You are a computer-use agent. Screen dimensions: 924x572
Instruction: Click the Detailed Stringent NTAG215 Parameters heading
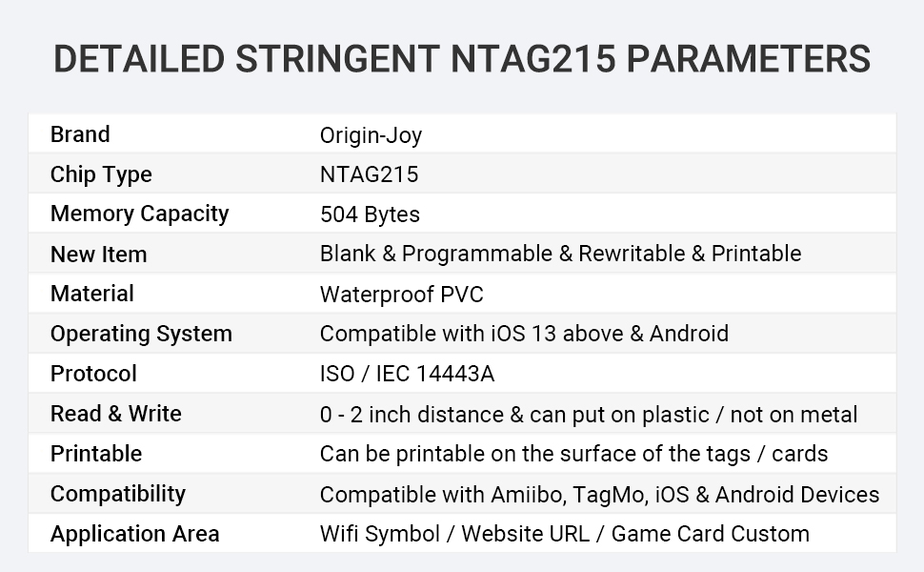(x=462, y=59)
